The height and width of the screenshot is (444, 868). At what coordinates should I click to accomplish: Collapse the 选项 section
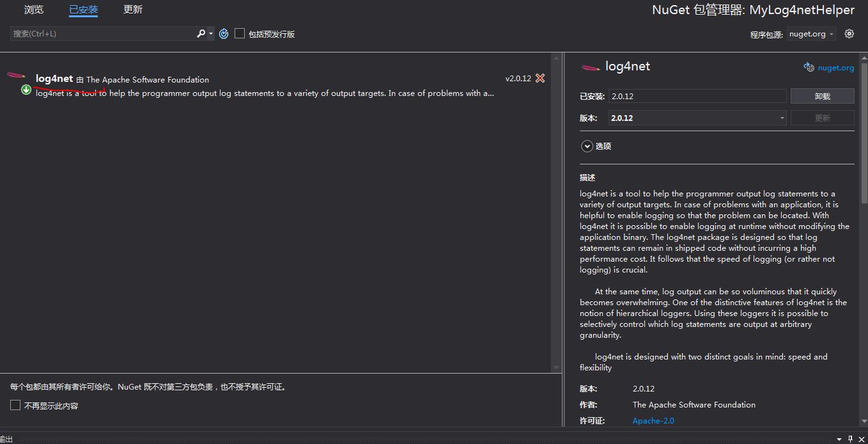(x=587, y=146)
